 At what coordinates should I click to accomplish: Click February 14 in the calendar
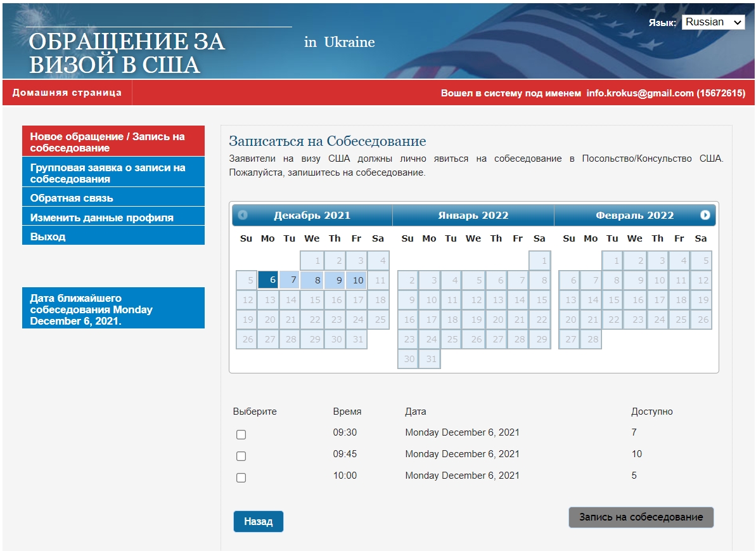pyautogui.click(x=591, y=300)
